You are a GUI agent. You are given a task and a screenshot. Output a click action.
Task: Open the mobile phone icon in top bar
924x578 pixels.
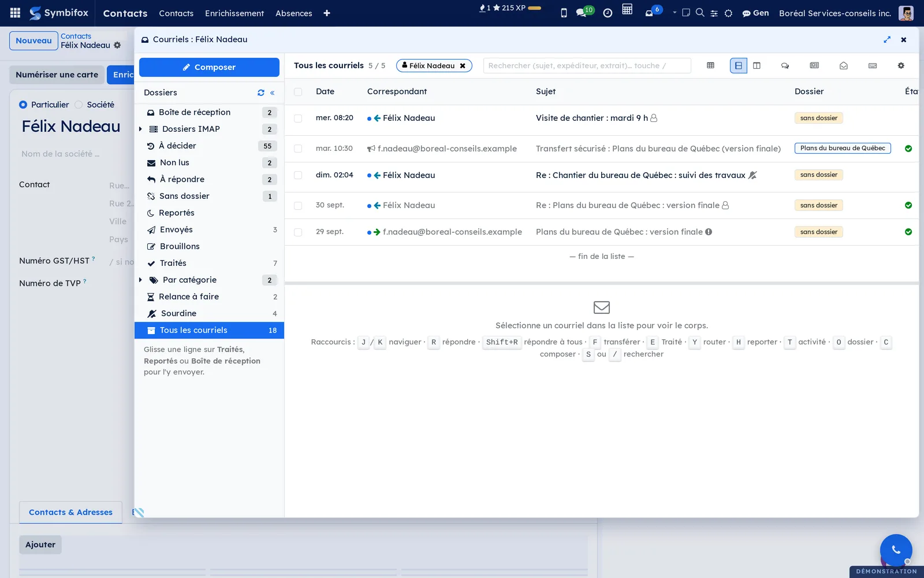[564, 13]
